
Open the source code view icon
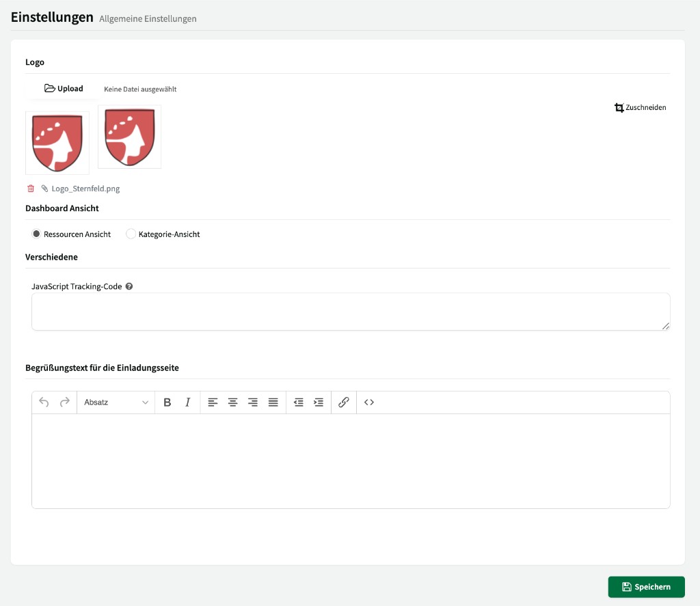click(x=368, y=402)
